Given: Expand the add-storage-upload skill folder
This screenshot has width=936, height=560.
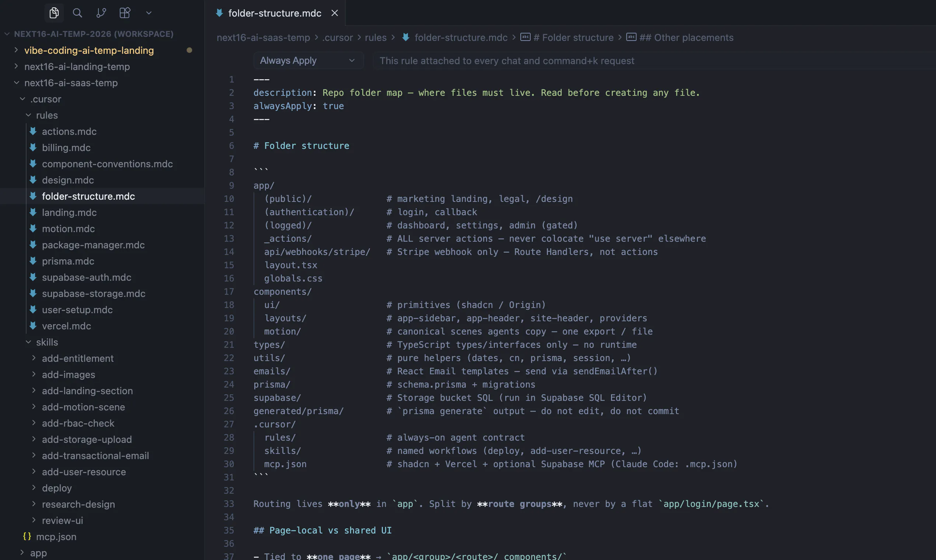Looking at the screenshot, I should coord(87,439).
